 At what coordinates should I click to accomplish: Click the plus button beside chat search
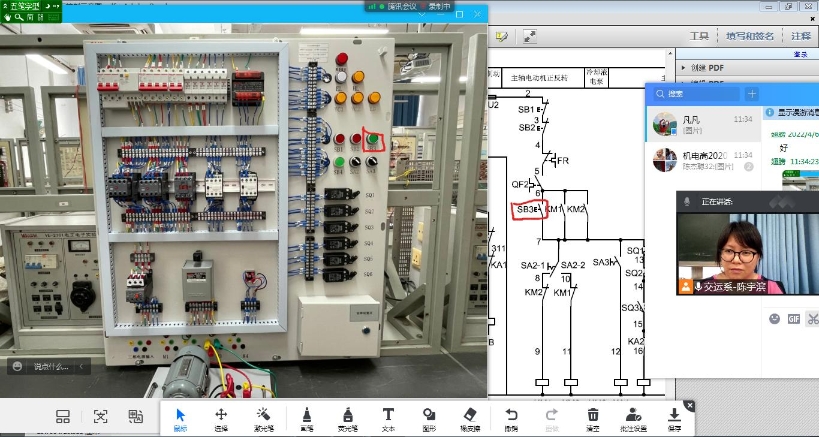point(752,94)
